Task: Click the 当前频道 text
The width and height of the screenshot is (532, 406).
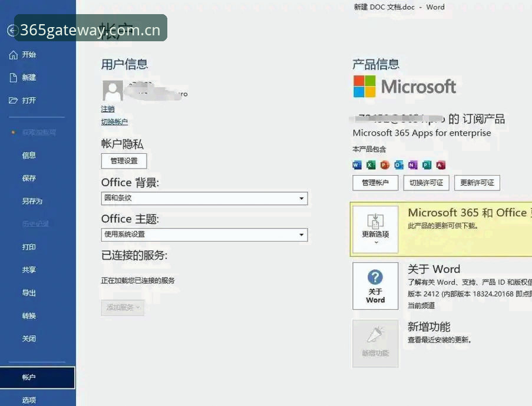Action: pyautogui.click(x=421, y=305)
